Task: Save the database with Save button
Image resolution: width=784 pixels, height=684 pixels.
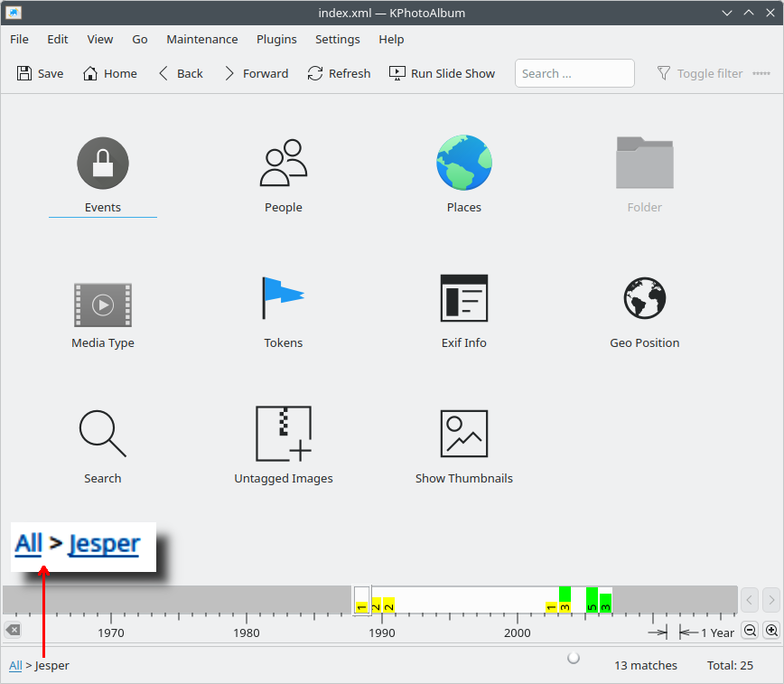Action: [x=40, y=73]
